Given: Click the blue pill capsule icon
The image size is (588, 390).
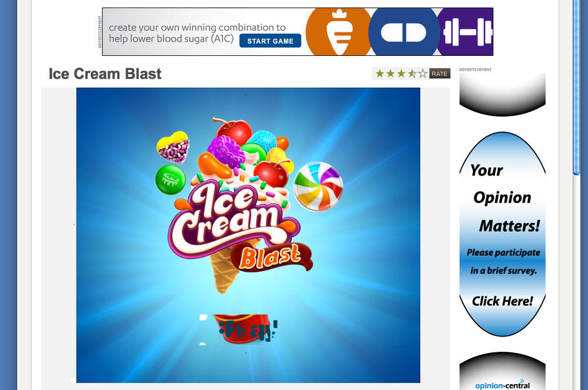Looking at the screenshot, I should click(x=404, y=32).
